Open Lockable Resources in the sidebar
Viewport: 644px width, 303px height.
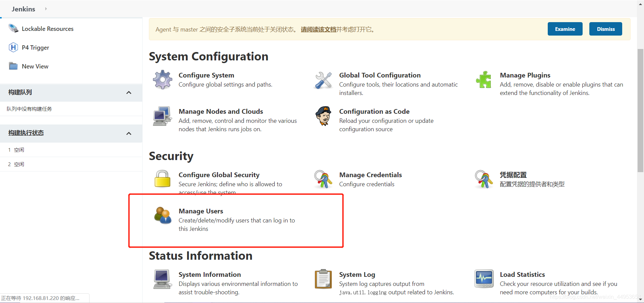(47, 29)
